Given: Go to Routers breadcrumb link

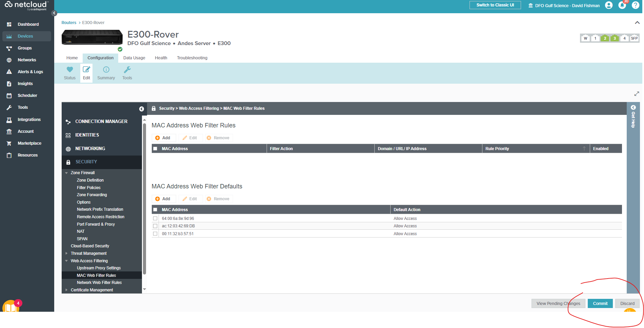Looking at the screenshot, I should point(69,23).
